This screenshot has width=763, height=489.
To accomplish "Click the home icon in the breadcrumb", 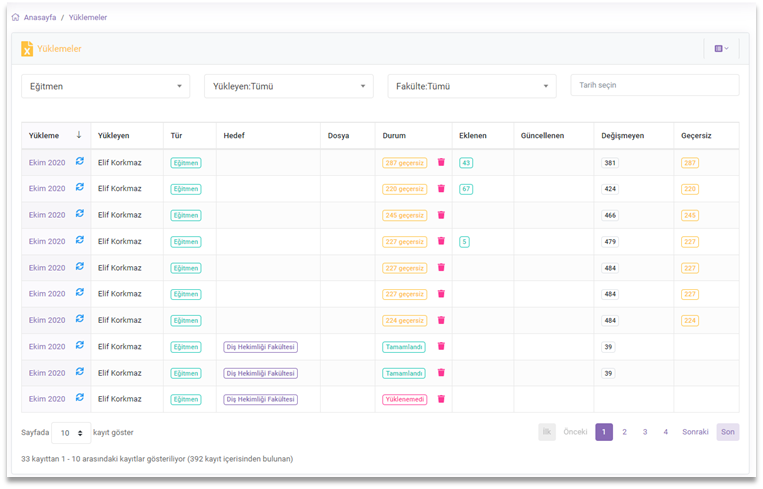I will coord(16,17).
